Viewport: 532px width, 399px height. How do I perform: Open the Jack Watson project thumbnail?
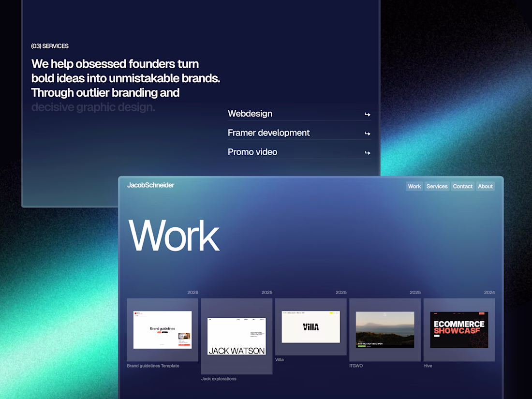pos(237,336)
